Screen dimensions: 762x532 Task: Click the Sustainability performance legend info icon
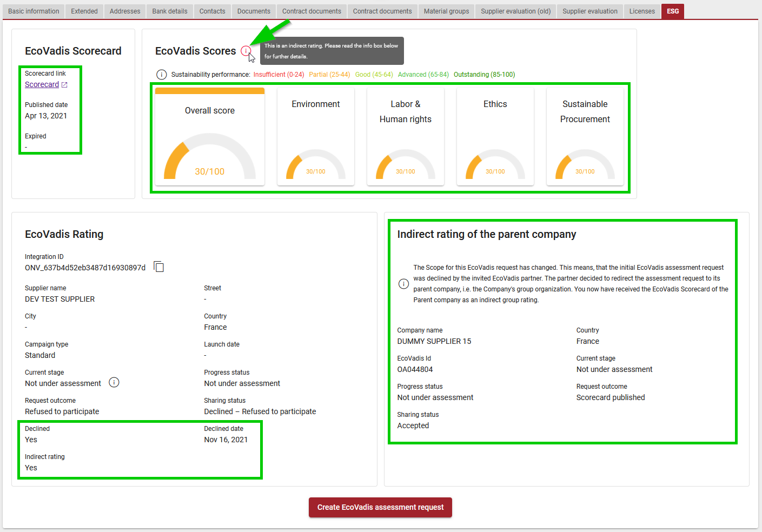tap(161, 74)
